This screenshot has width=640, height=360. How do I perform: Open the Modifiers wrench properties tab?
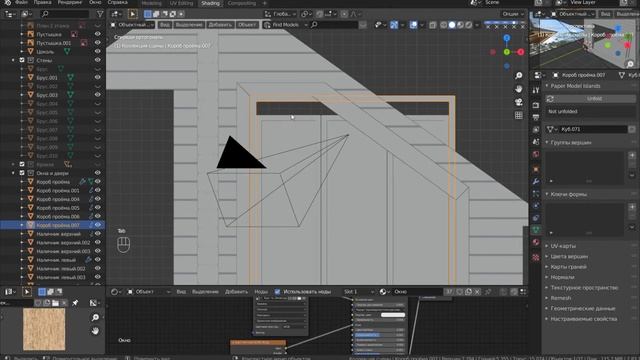[536, 181]
